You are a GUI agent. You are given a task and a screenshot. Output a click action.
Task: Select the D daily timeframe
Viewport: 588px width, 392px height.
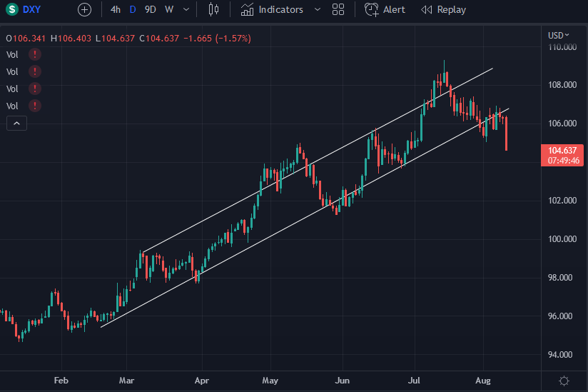133,9
